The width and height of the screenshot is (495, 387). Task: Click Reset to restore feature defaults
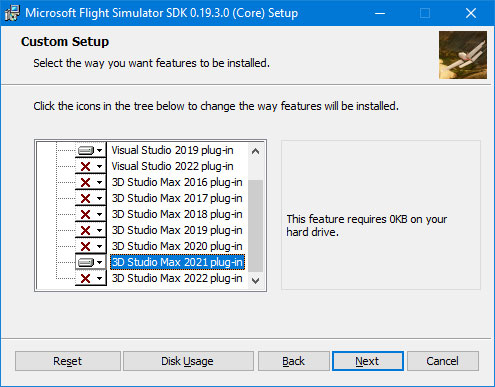point(68,361)
